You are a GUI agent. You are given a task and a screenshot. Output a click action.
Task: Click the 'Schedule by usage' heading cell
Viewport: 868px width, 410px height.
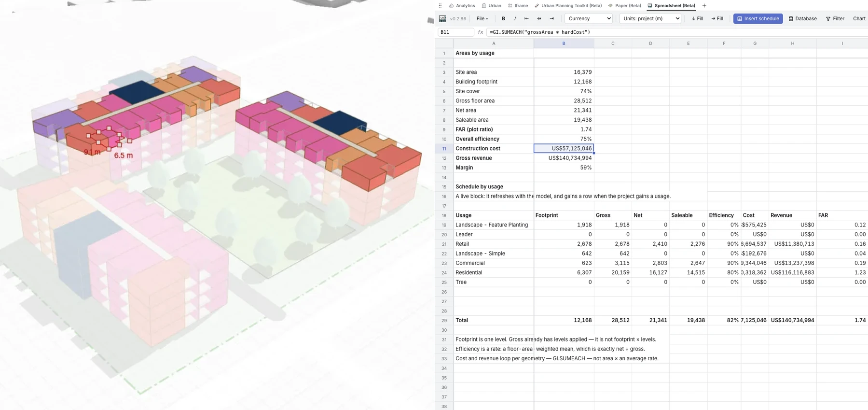(x=494, y=187)
